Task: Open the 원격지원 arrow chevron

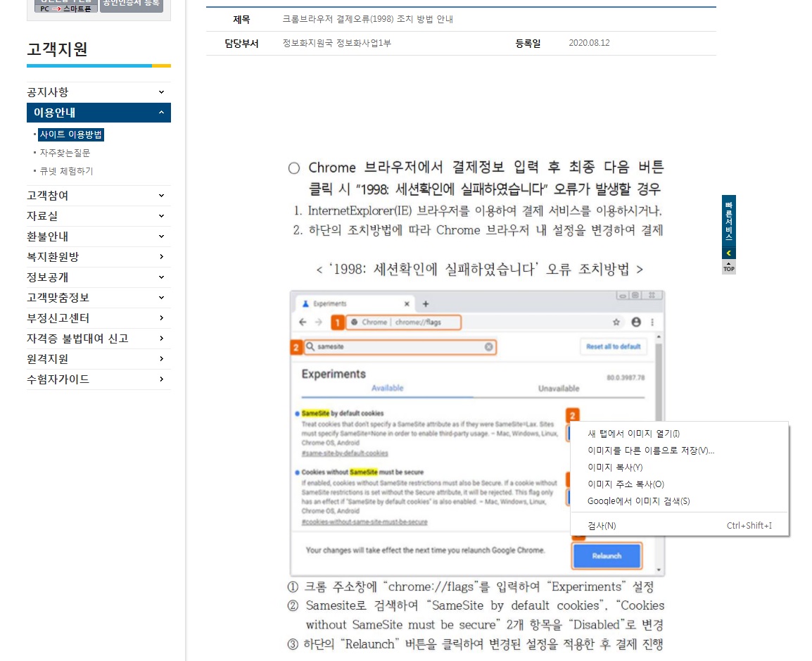Action: [162, 359]
